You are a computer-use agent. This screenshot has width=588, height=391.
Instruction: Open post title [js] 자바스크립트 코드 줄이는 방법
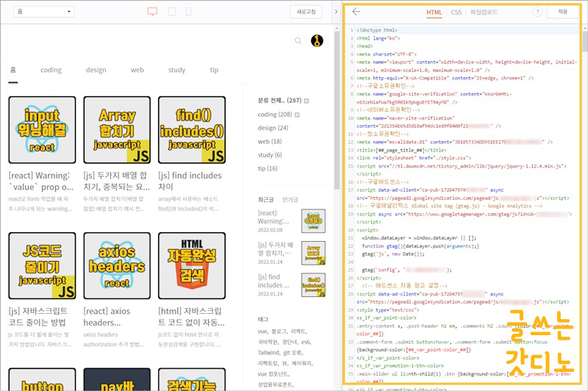pos(38,317)
